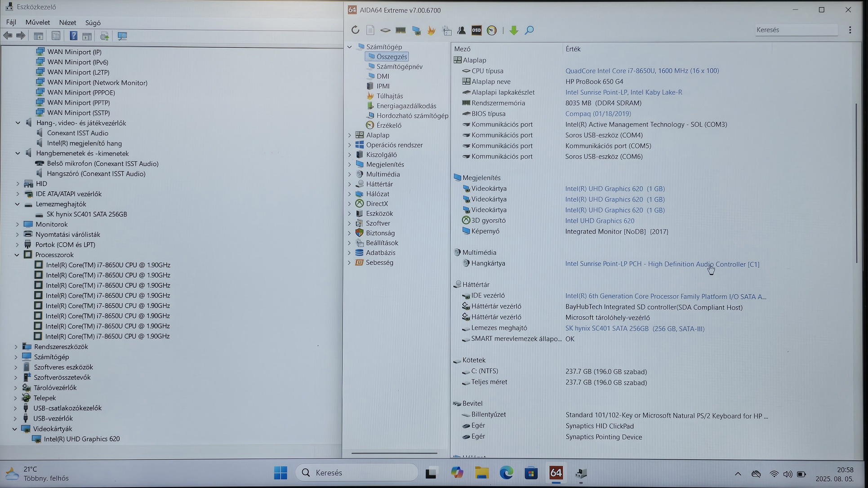868x488 pixels.
Task: Expand the Alaplap node in AIDA64 tree
Action: [x=350, y=135]
